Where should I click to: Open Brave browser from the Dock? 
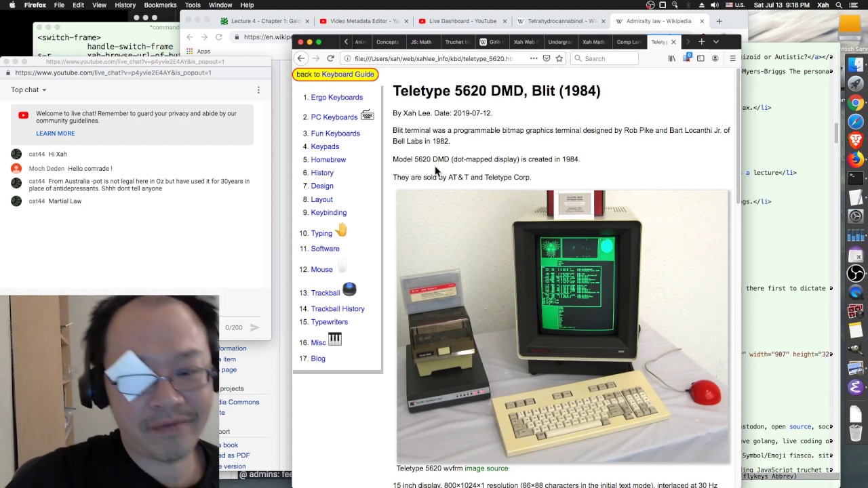click(856, 141)
